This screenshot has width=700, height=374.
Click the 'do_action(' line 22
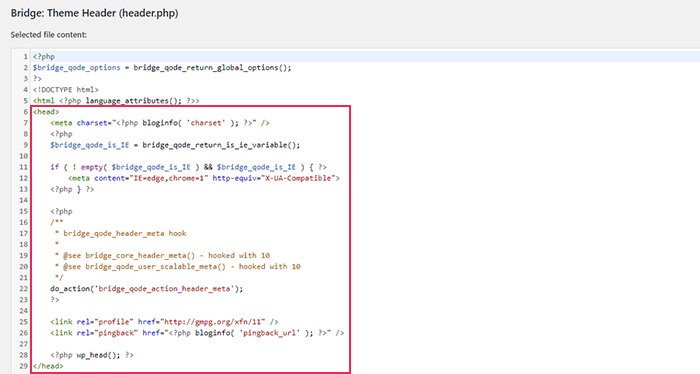(x=146, y=288)
